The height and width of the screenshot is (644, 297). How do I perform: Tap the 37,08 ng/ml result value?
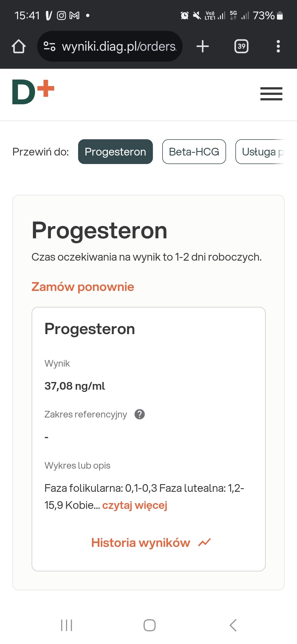pos(75,386)
